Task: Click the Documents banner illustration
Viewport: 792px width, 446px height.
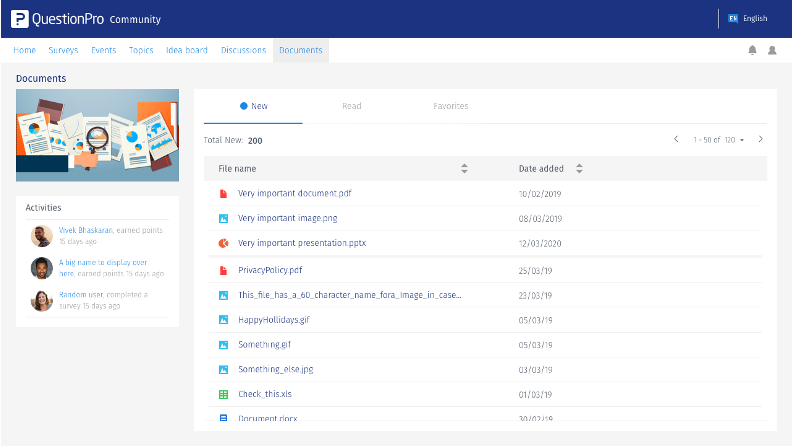Action: [x=97, y=135]
